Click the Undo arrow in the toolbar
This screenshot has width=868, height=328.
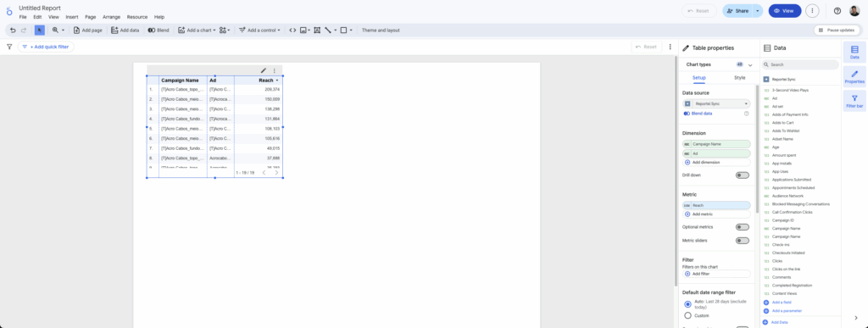tap(13, 31)
